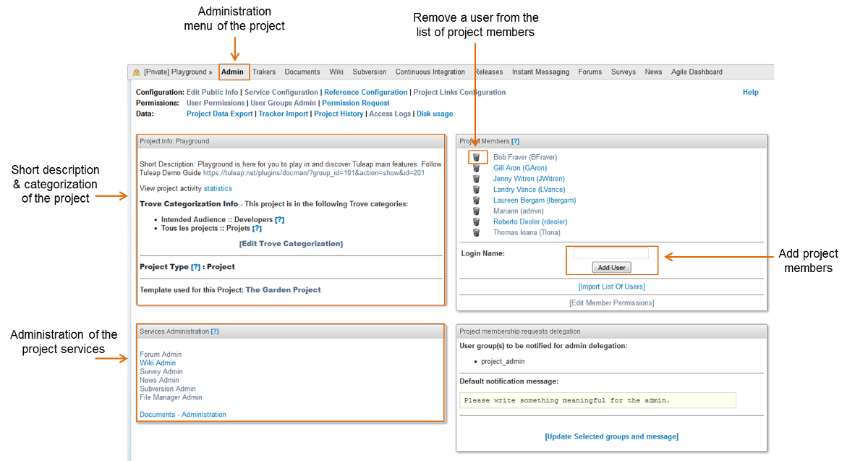Open Tracker Import link
The image size is (868, 461).
[x=284, y=114]
